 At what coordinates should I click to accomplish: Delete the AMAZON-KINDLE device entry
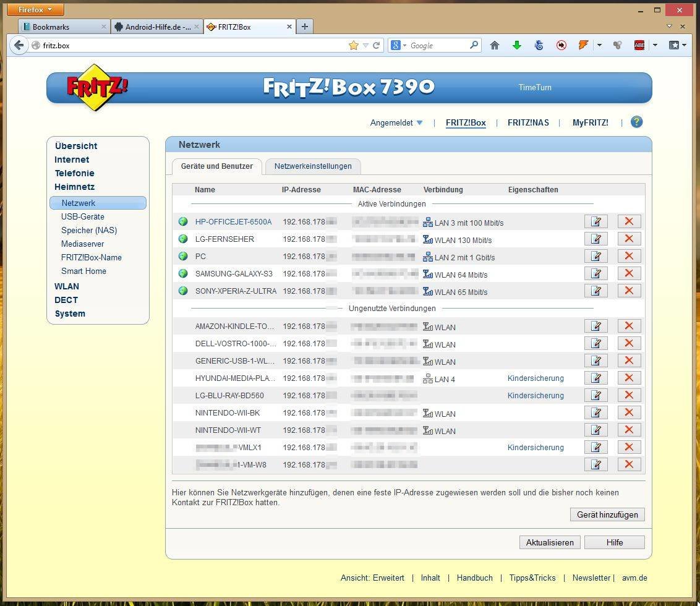click(629, 326)
